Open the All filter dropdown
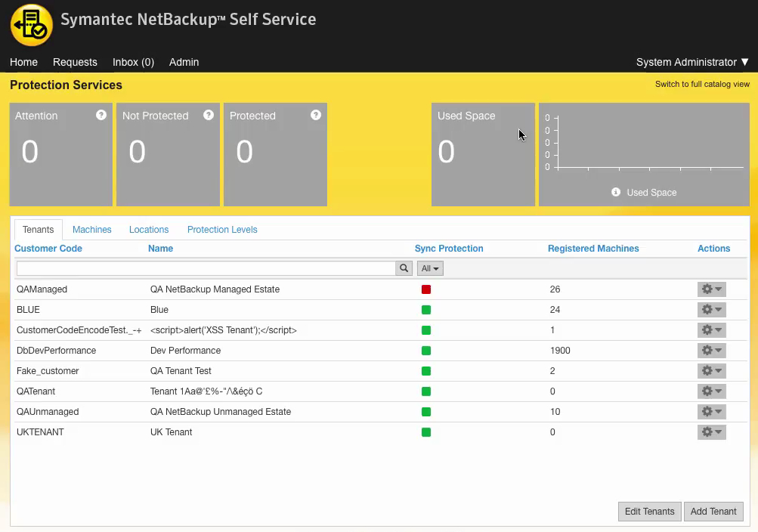 [430, 268]
